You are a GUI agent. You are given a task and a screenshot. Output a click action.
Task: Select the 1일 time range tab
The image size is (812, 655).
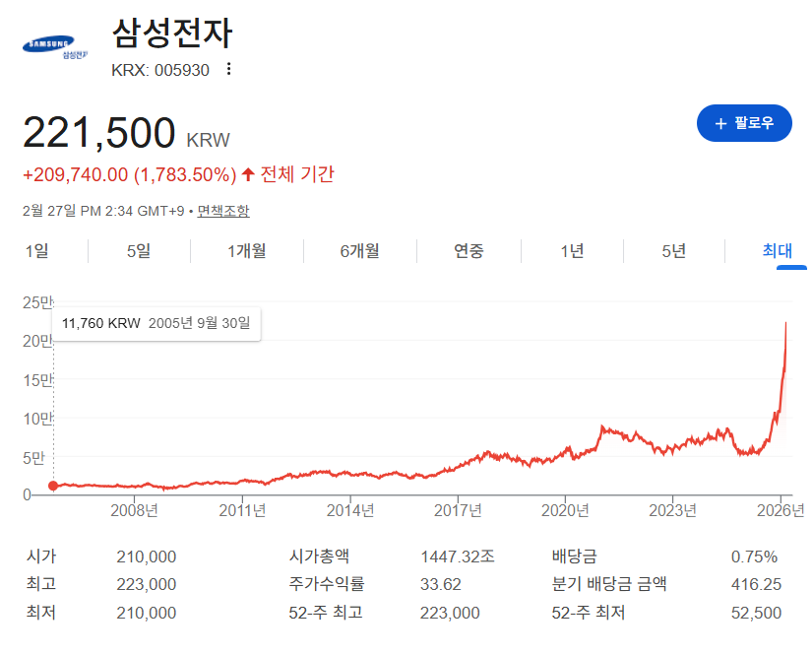coord(37,251)
